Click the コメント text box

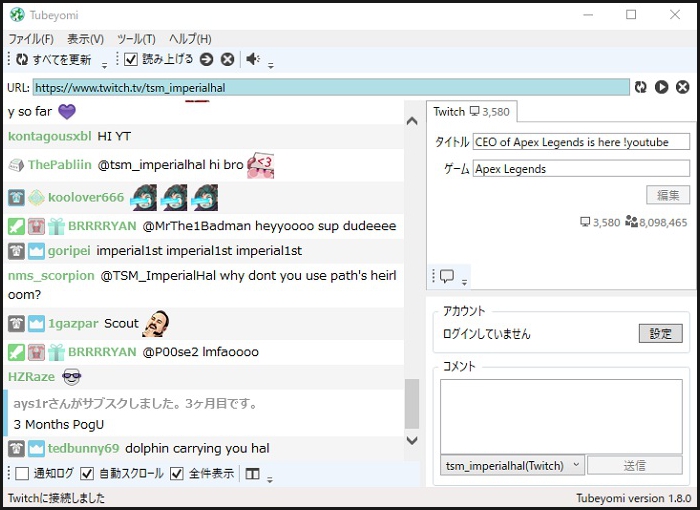coord(561,417)
